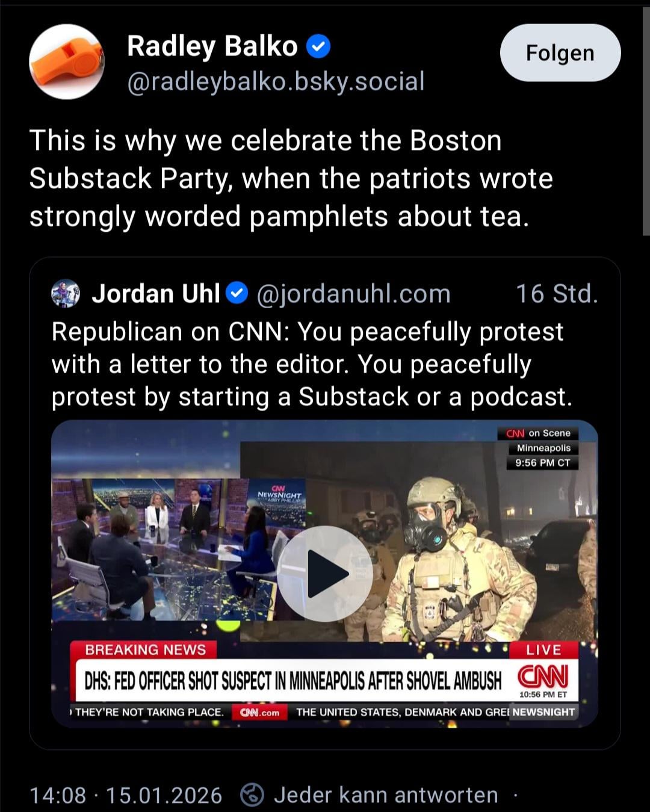The image size is (650, 812).
Task: Play the embedded CNN video
Action: [325, 574]
